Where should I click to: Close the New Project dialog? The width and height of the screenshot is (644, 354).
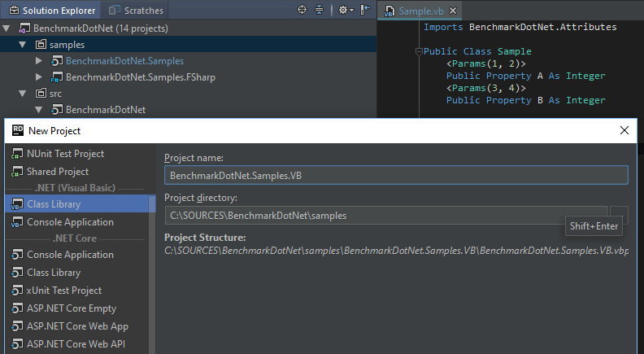pos(624,130)
